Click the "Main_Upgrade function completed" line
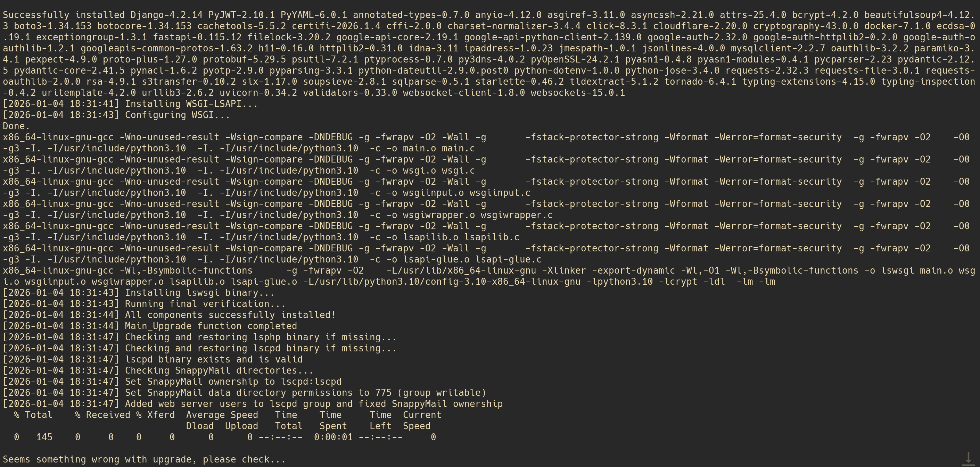Screen dimensions: 980x467 point(211,326)
